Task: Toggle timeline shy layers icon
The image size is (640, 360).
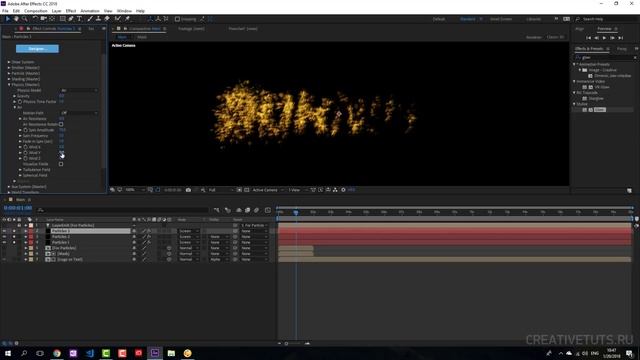Action: tap(239, 210)
